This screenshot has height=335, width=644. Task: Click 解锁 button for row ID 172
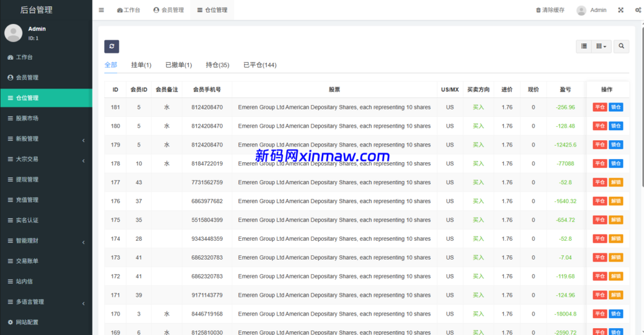[x=616, y=277]
